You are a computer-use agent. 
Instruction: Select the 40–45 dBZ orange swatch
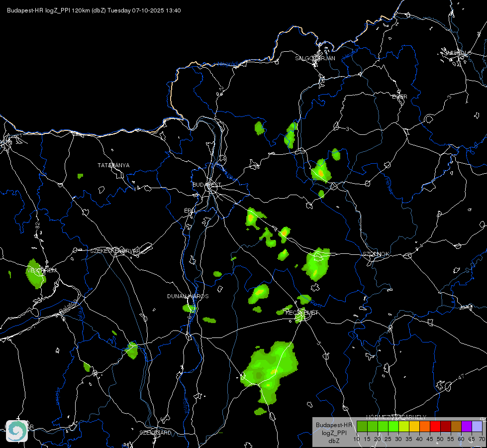[425, 426]
